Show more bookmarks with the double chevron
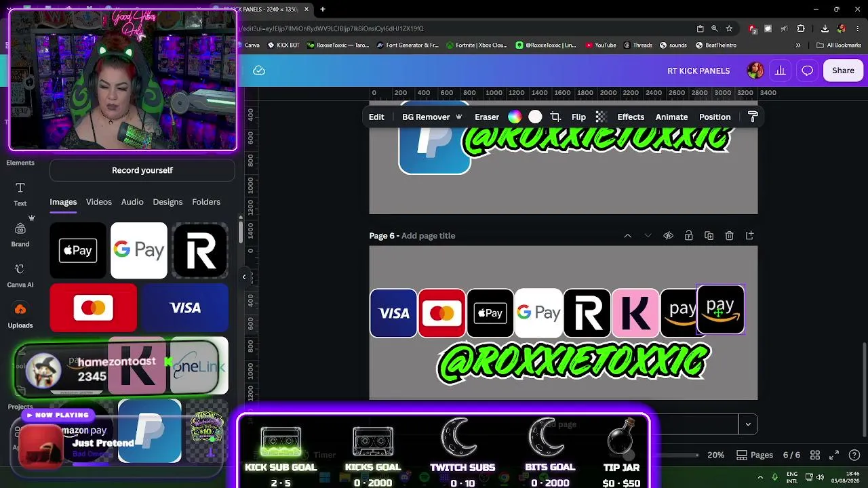This screenshot has width=868, height=488. coord(798,45)
